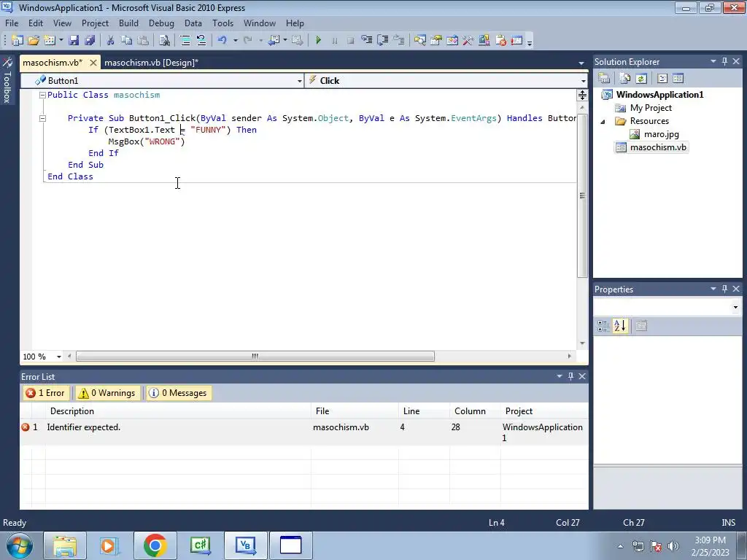Click Alphabetical sort icon in Properties panel
747x560 pixels.
click(x=620, y=326)
